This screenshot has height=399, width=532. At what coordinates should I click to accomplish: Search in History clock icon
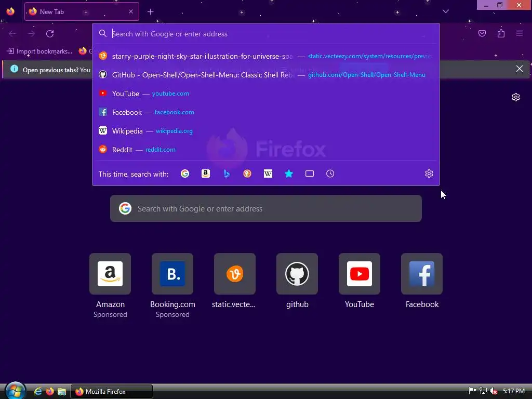pyautogui.click(x=330, y=174)
